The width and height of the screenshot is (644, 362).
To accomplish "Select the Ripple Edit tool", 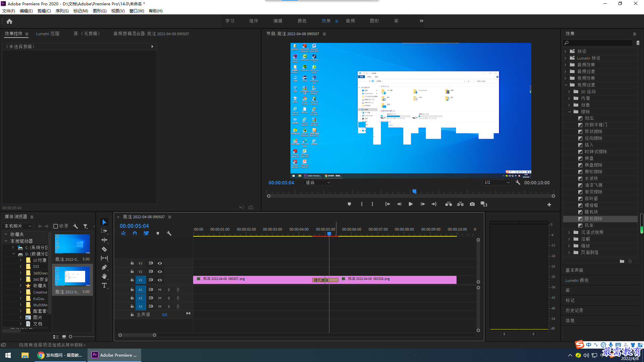I will point(104,240).
